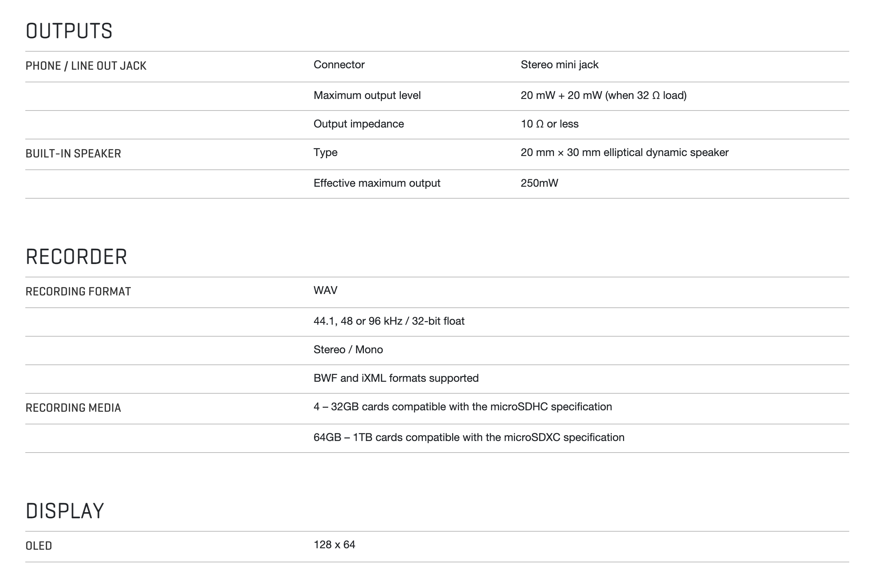Select the Output impedance label
Image resolution: width=876 pixels, height=588 pixels.
click(x=358, y=124)
